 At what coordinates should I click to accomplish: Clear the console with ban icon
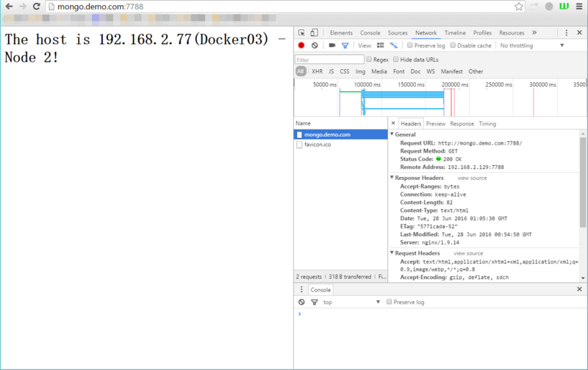coord(301,302)
